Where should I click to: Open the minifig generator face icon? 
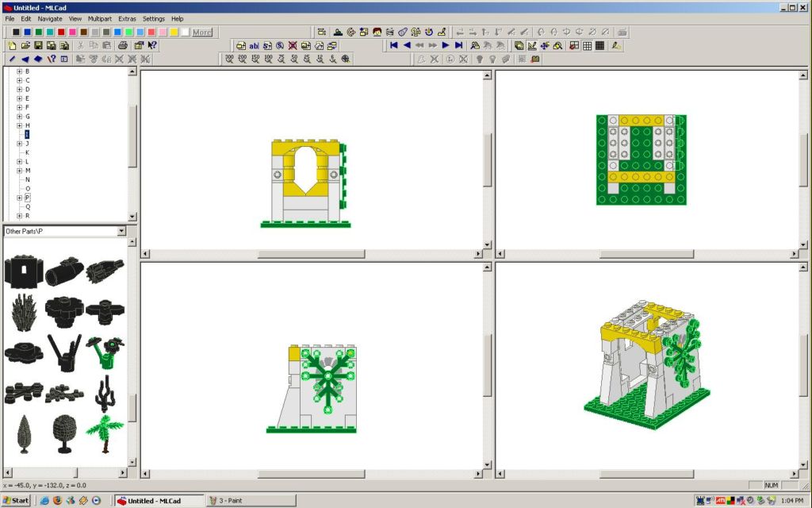click(377, 32)
